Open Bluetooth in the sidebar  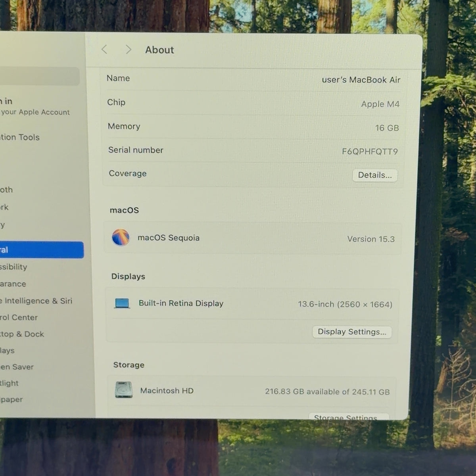[x=6, y=190]
